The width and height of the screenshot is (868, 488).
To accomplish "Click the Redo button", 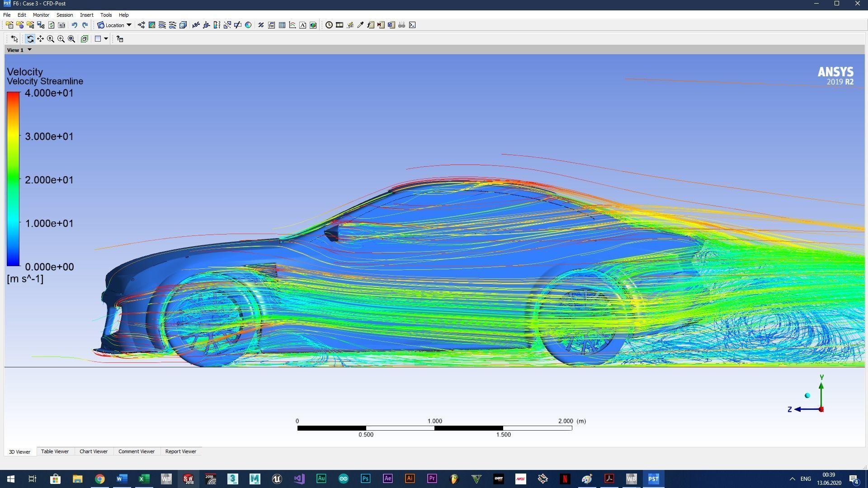I will (x=85, y=25).
